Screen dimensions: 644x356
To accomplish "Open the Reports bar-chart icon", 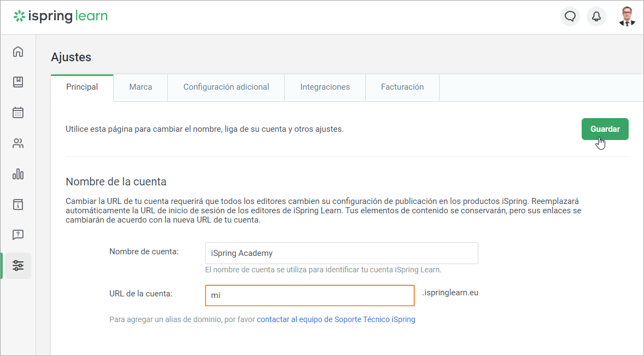I will tap(17, 174).
